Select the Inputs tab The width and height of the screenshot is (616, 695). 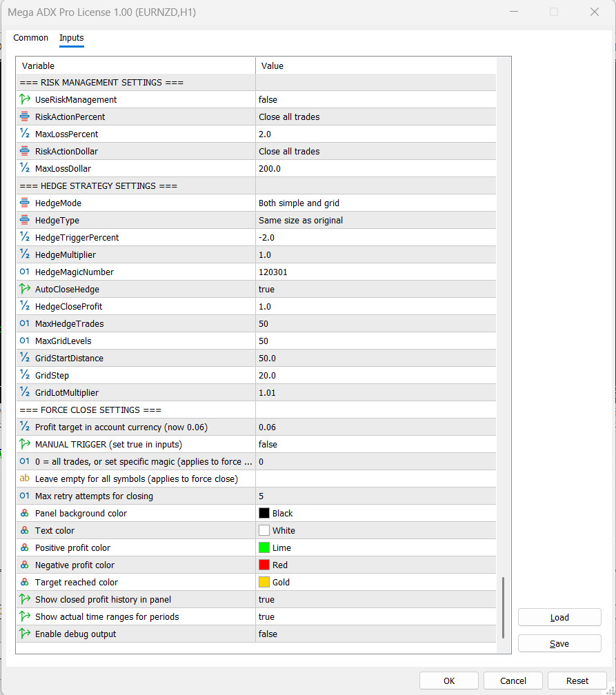point(72,38)
